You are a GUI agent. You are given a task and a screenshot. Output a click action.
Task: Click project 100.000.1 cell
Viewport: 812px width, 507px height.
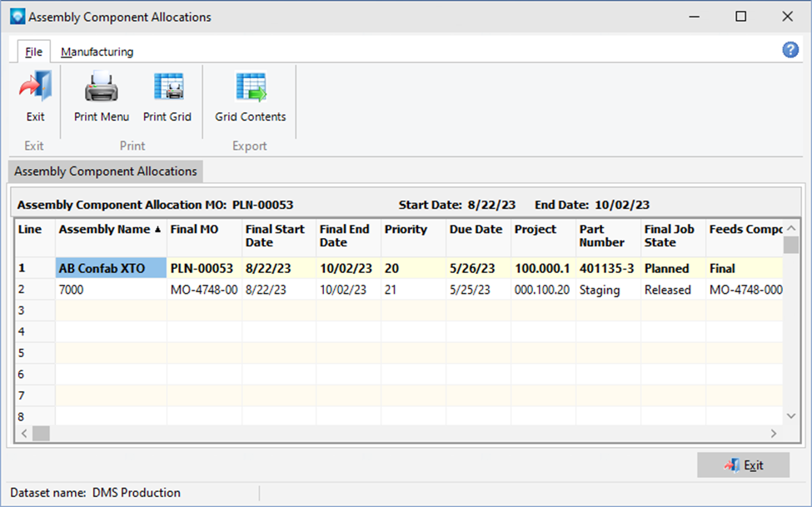click(543, 268)
